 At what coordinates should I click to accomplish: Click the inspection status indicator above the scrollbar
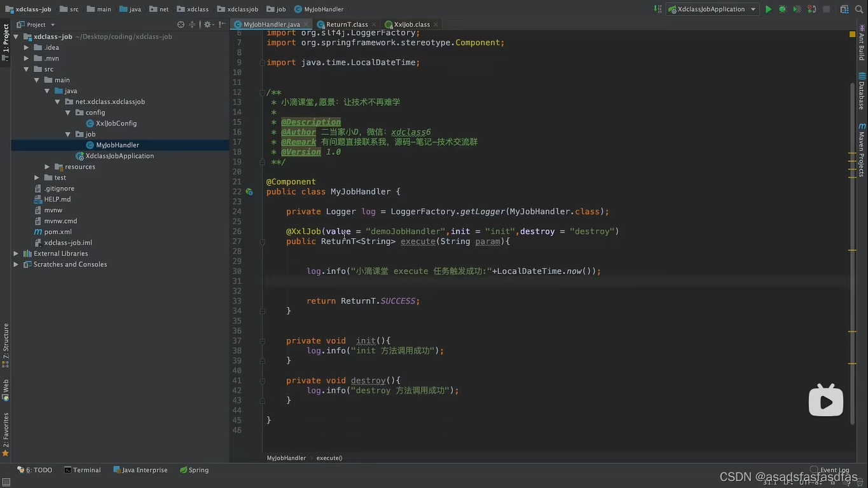tap(853, 34)
